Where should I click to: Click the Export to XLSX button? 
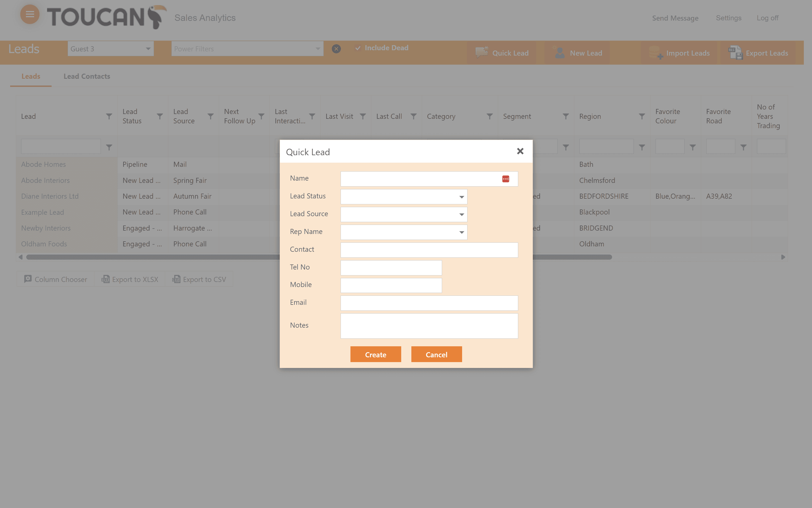tap(130, 279)
